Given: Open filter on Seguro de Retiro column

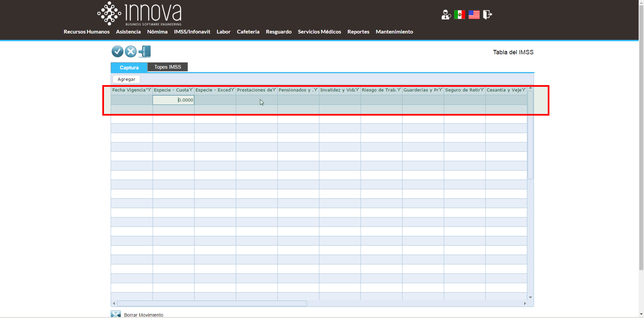Looking at the screenshot, I should pyautogui.click(x=482, y=90).
